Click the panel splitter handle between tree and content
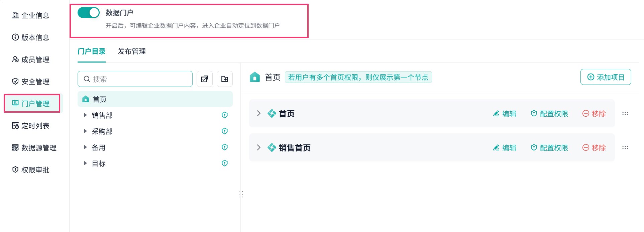The height and width of the screenshot is (232, 644). (x=241, y=194)
